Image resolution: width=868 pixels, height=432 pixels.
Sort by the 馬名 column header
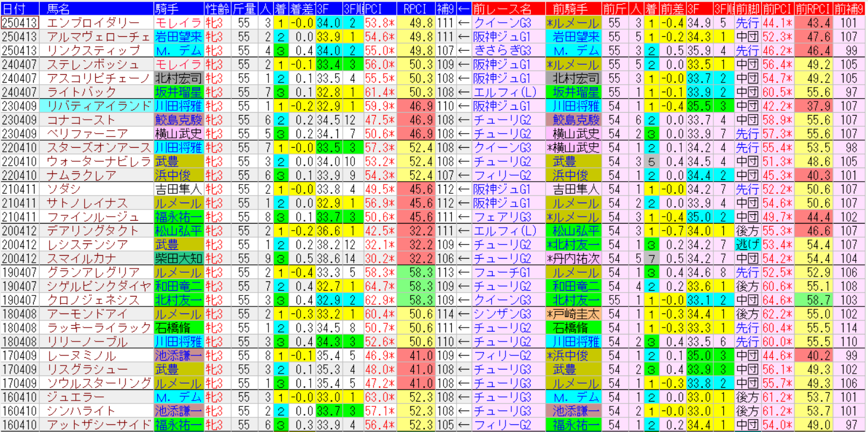(96, 9)
